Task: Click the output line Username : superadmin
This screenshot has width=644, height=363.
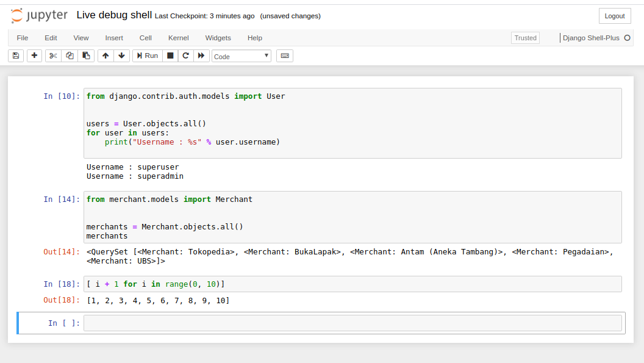Action: 135,176
